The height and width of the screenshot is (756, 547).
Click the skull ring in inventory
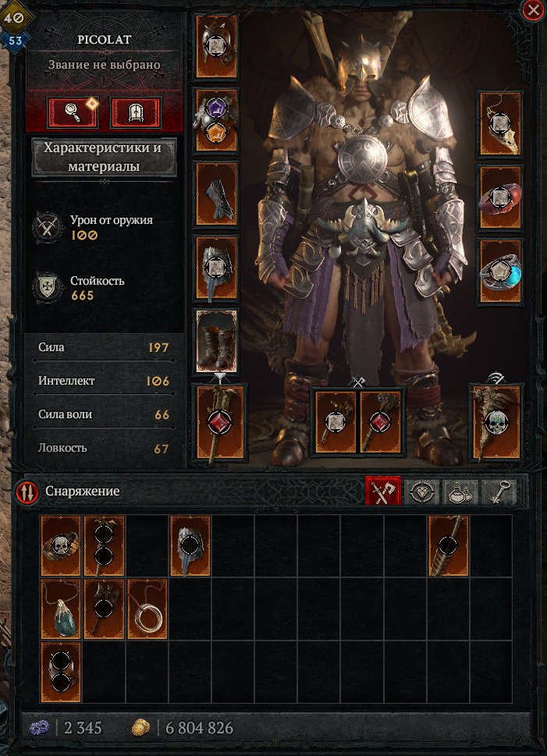coord(61,546)
